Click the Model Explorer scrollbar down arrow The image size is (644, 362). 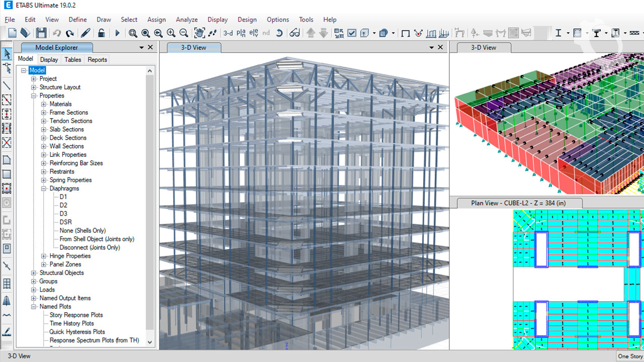pyautogui.click(x=149, y=341)
